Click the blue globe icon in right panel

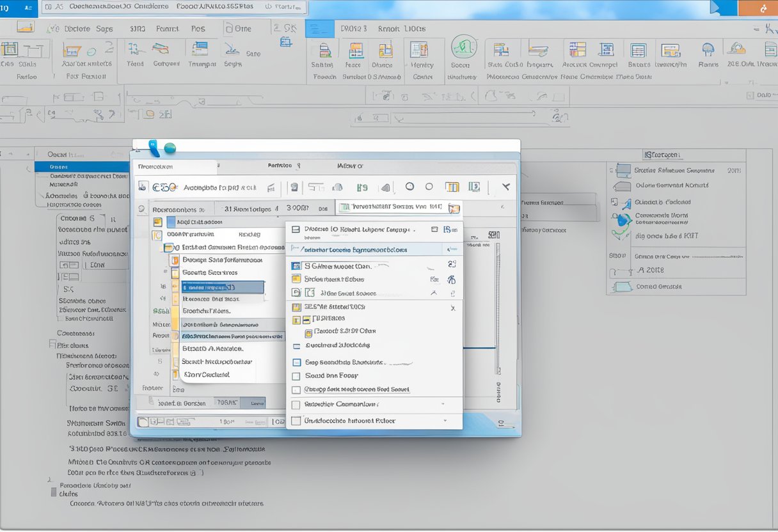(621, 221)
